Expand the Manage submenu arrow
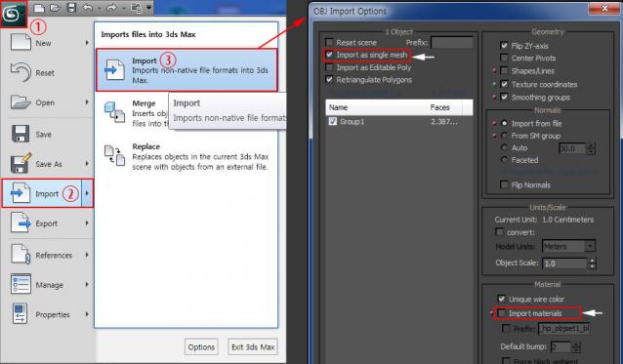The height and width of the screenshot is (364, 623). click(87, 284)
